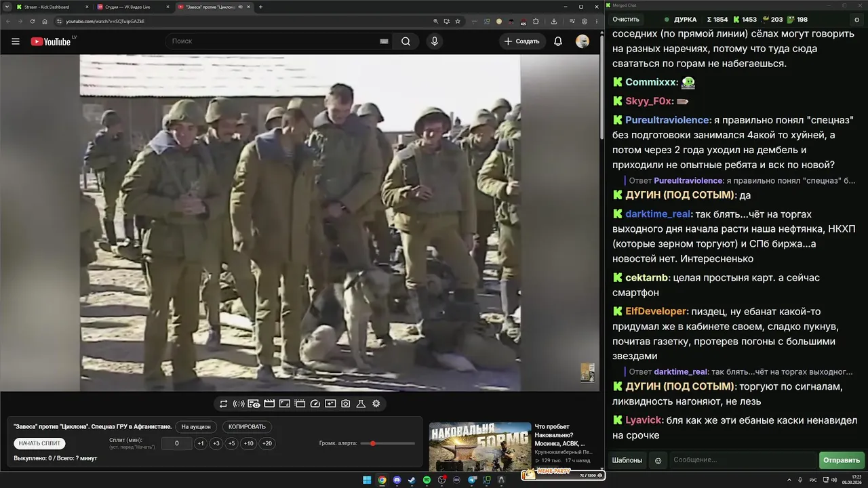Click the split minutes input field

click(177, 443)
